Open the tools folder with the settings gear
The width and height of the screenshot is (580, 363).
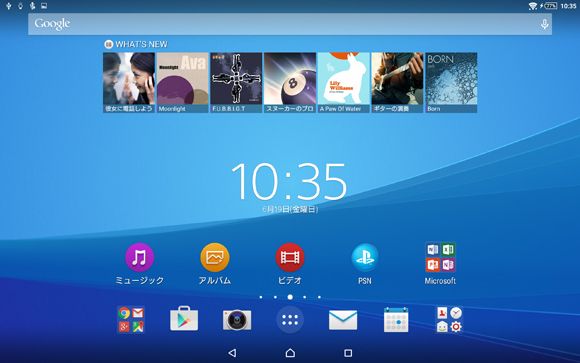point(449,320)
